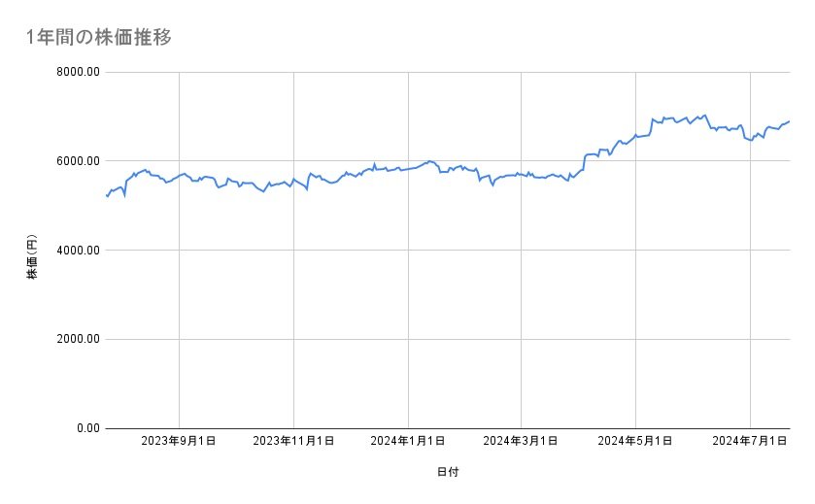Click the 2024年3月1日 date label
This screenshot has width=815, height=504.
[x=522, y=442]
